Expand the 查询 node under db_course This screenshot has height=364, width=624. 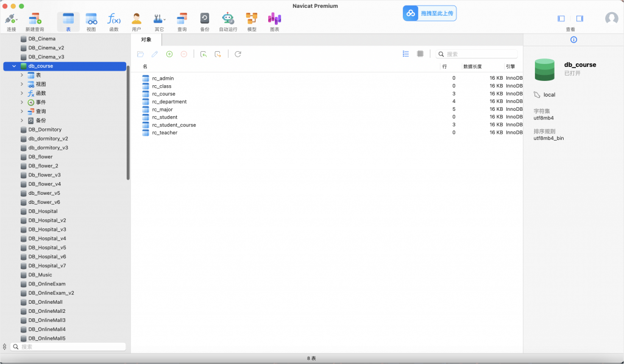click(x=22, y=111)
